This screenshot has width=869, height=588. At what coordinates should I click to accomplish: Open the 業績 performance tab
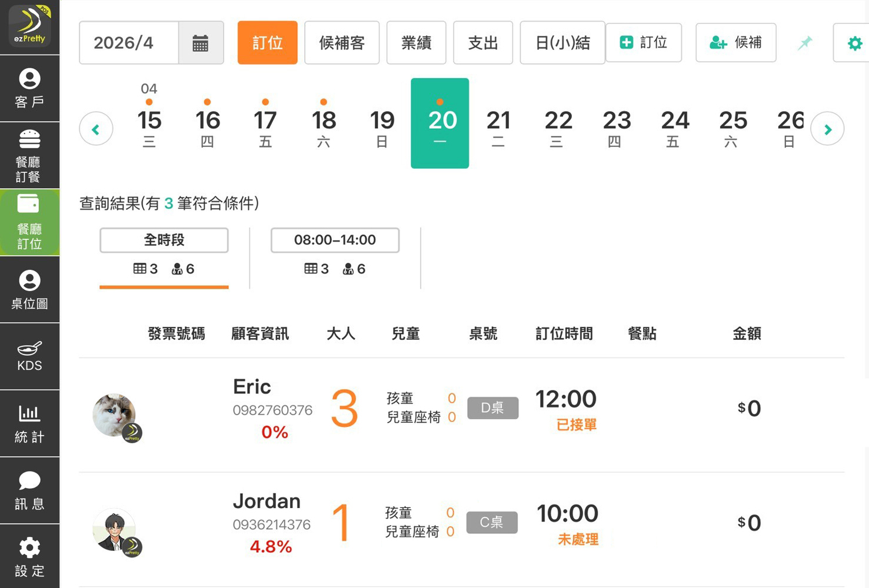click(416, 42)
